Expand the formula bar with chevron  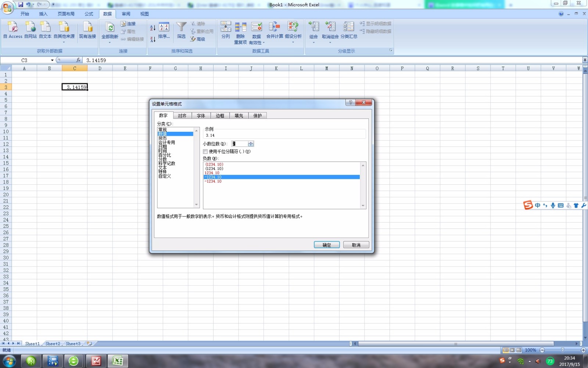tap(585, 60)
